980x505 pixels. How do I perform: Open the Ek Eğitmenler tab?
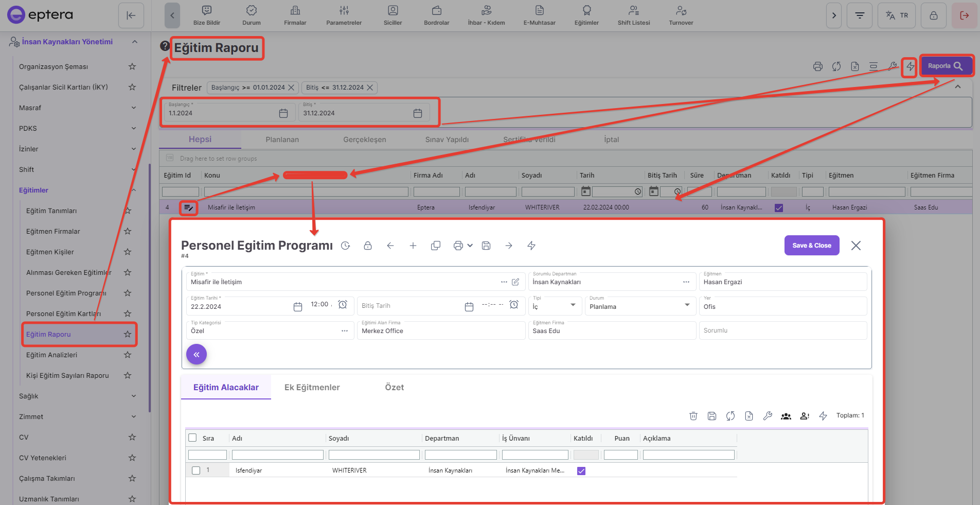coord(312,388)
